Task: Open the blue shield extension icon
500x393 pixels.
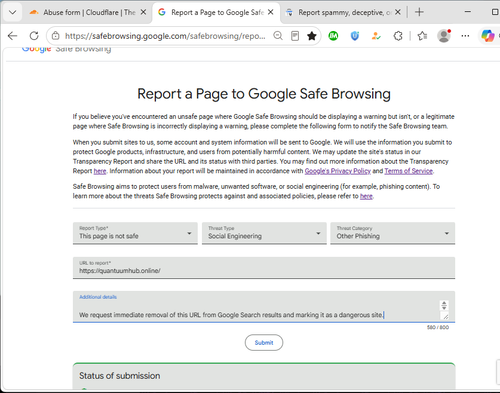Action: coord(355,36)
